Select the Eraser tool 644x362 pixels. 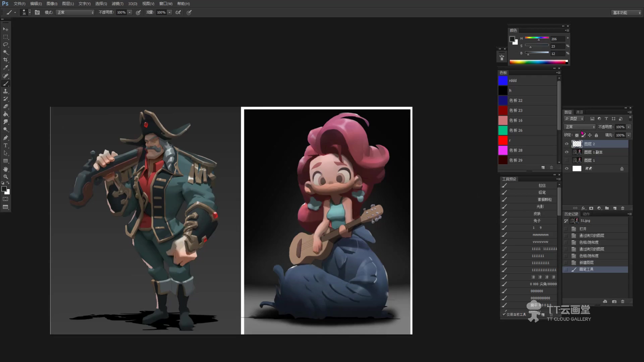pos(6,106)
